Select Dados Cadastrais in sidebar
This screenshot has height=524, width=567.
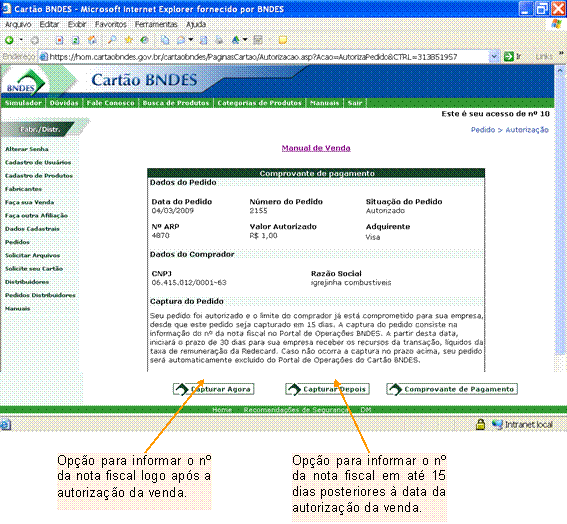(x=32, y=229)
